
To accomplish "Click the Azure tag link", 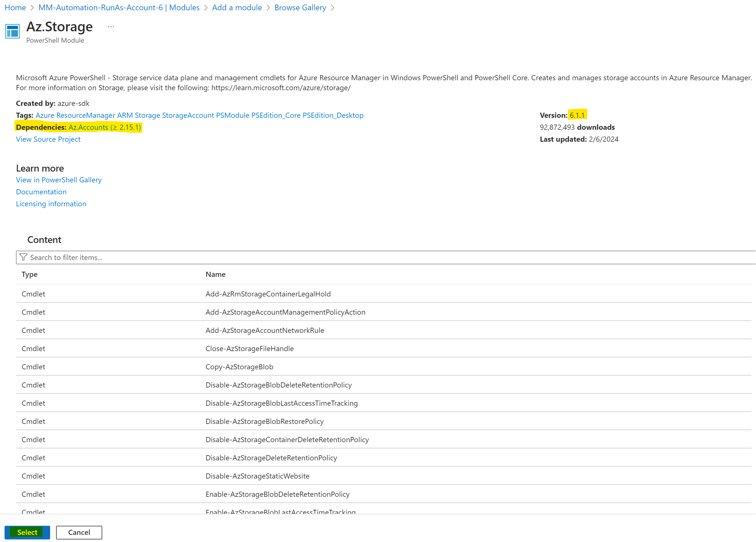I will pyautogui.click(x=45, y=115).
